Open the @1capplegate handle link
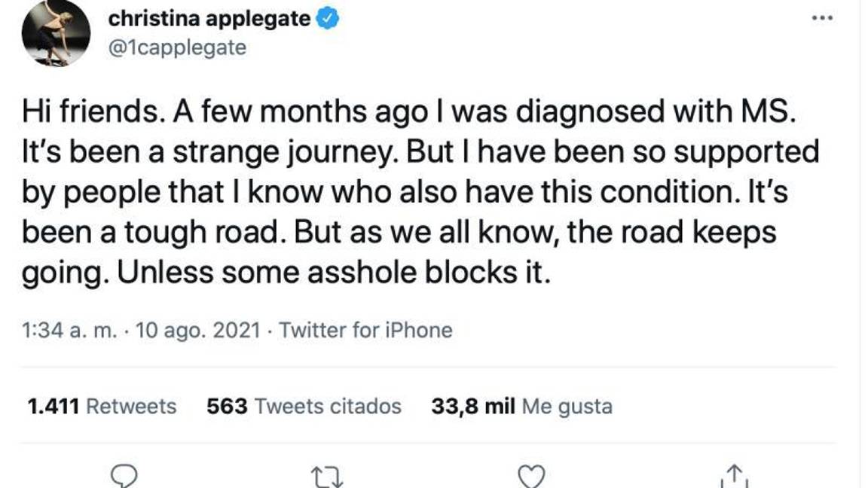The image size is (868, 488). point(175,47)
